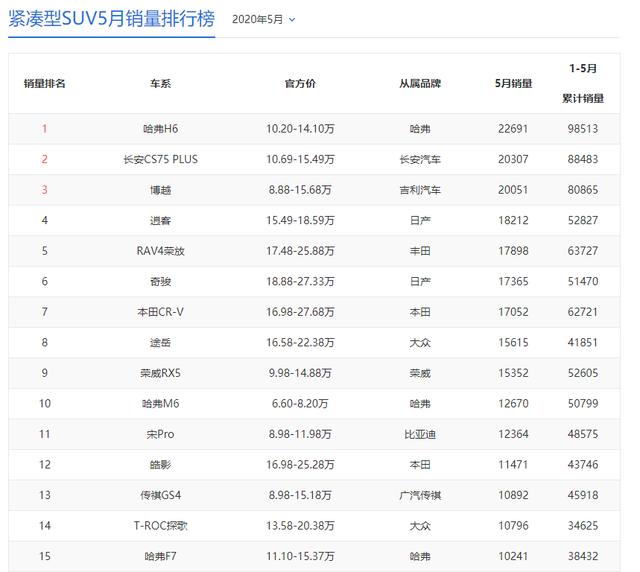
Task: Open the 哈弗M6 model link
Action: (160, 403)
